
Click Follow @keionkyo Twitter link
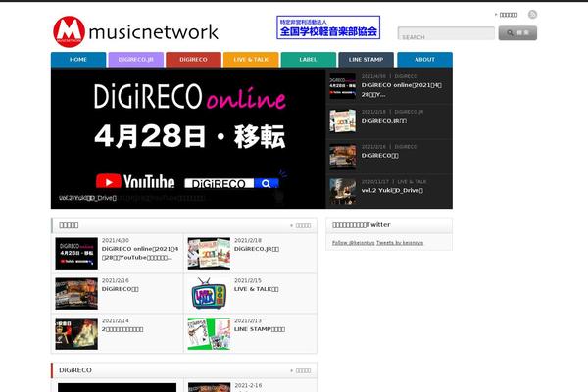click(353, 243)
